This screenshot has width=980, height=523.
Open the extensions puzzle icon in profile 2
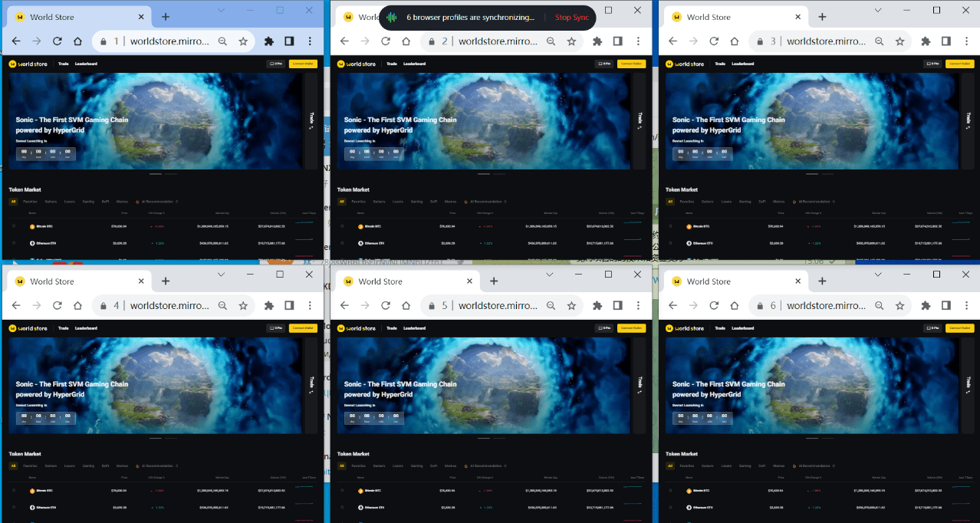coord(597,41)
